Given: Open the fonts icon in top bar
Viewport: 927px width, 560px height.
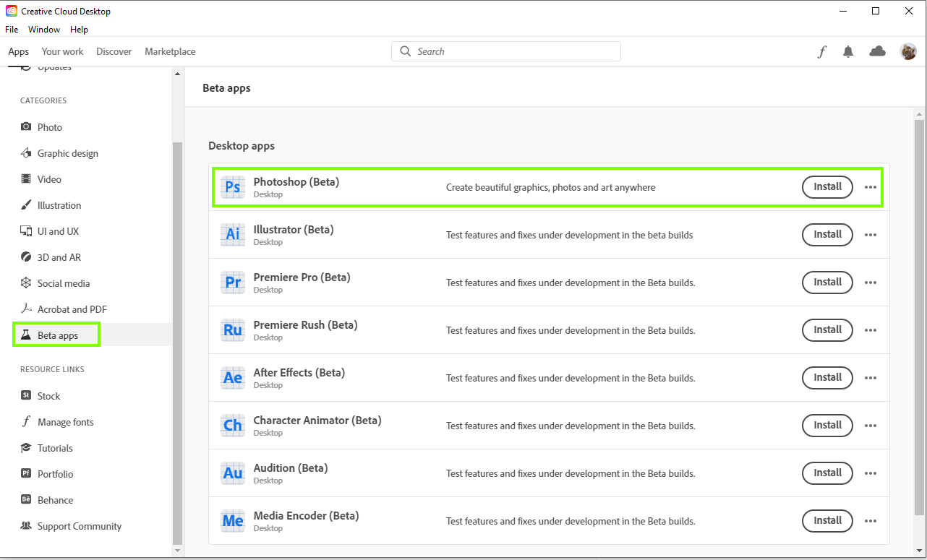Looking at the screenshot, I should pos(821,51).
